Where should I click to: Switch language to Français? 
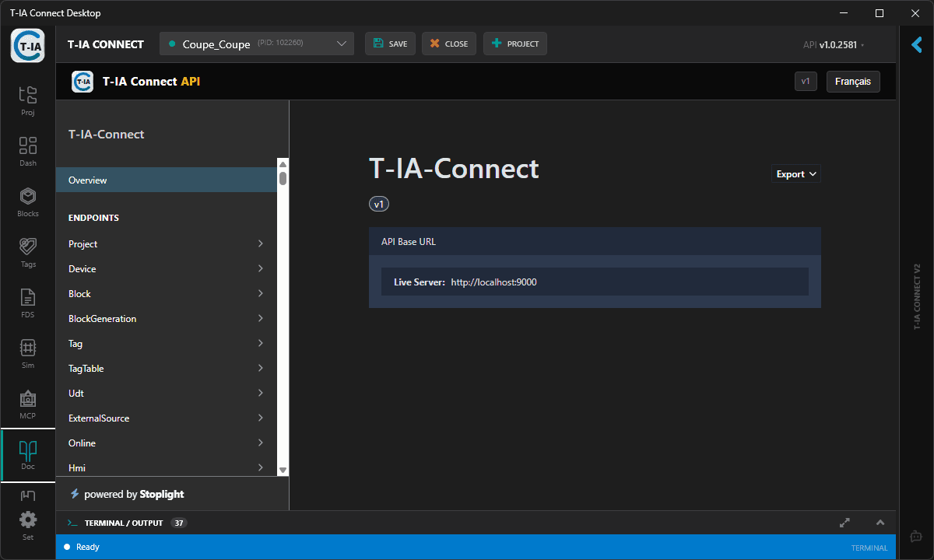[853, 82]
